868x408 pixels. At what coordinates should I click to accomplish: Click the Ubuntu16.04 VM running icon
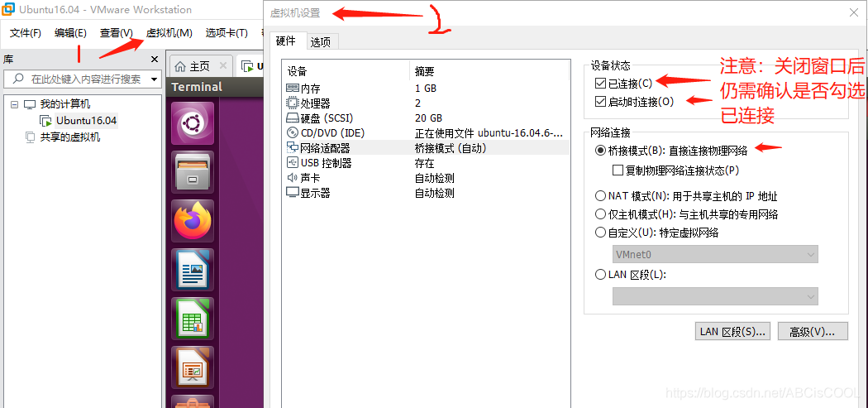tap(45, 120)
